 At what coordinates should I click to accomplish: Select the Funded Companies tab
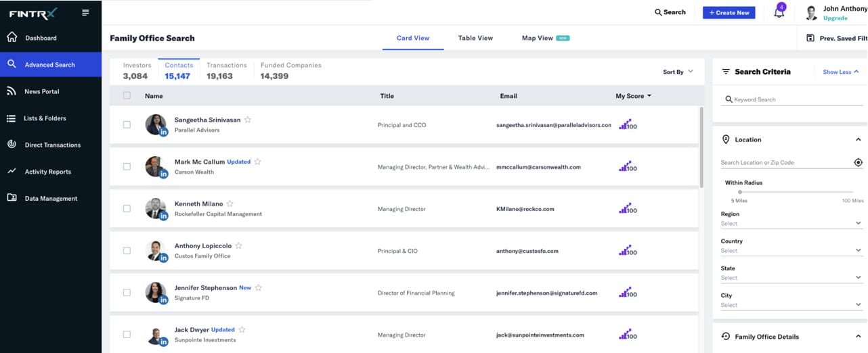pyautogui.click(x=290, y=70)
